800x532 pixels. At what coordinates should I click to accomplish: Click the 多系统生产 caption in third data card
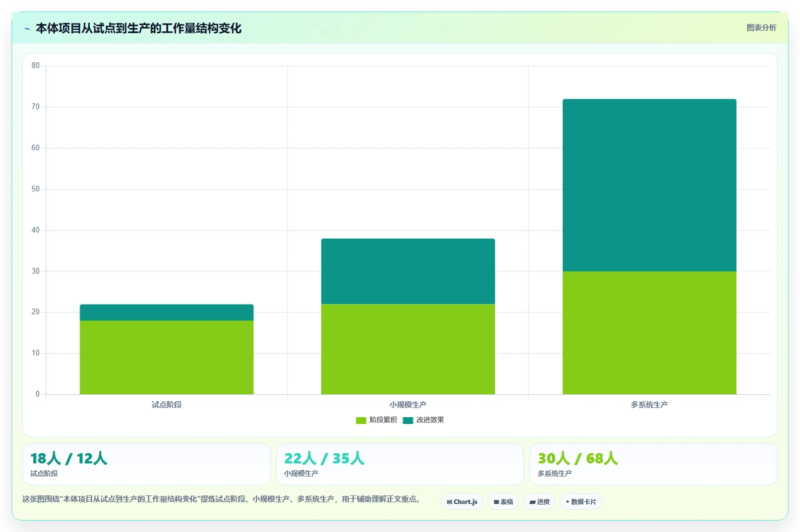555,474
